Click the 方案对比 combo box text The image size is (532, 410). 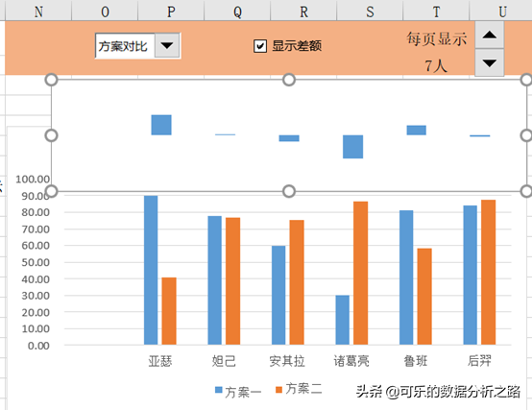coord(123,46)
